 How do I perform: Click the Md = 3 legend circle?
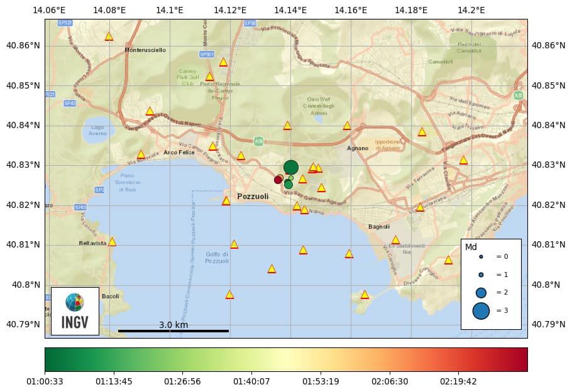click(x=481, y=310)
